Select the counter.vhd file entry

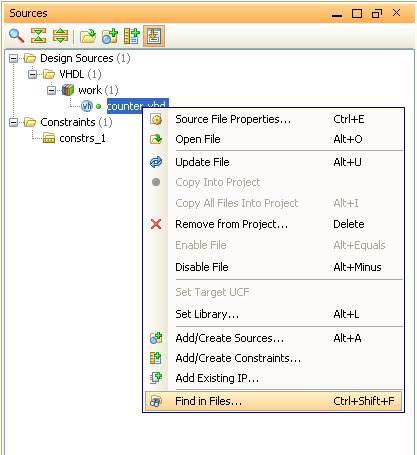coord(137,106)
